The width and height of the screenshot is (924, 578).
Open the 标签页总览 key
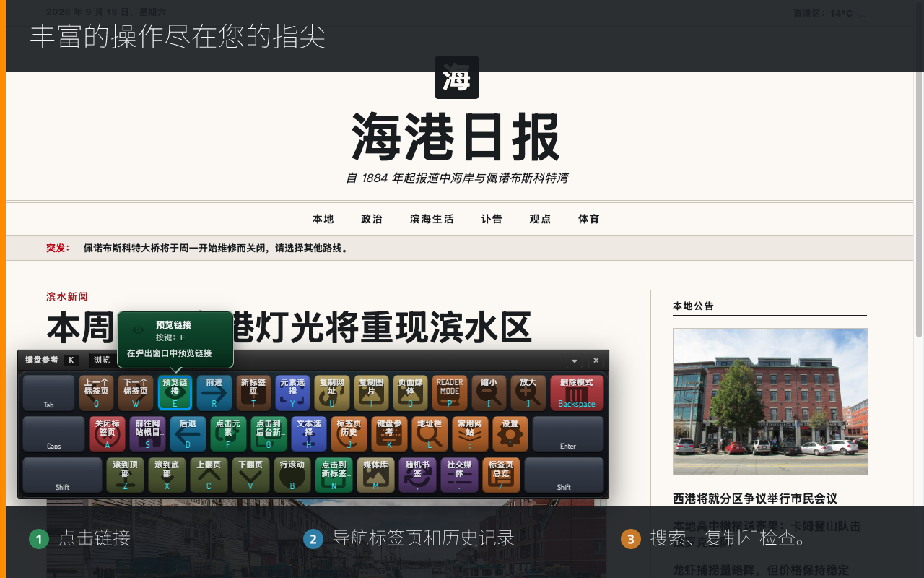click(501, 475)
